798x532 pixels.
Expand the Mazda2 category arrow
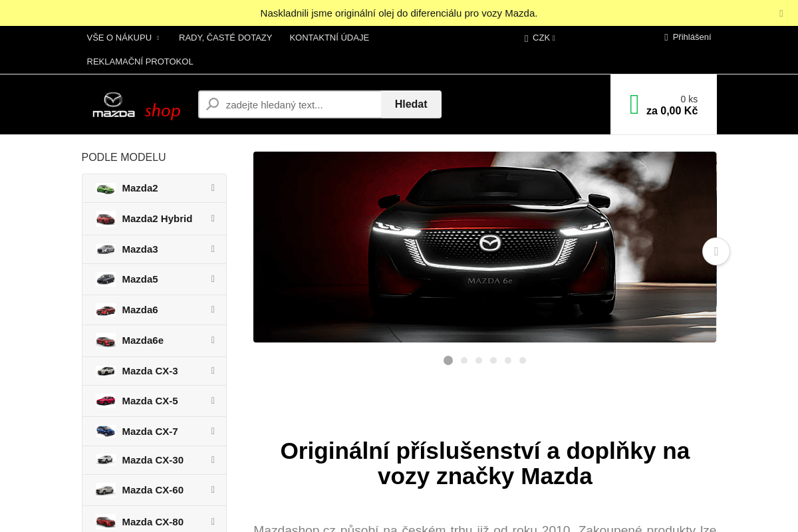(x=213, y=188)
